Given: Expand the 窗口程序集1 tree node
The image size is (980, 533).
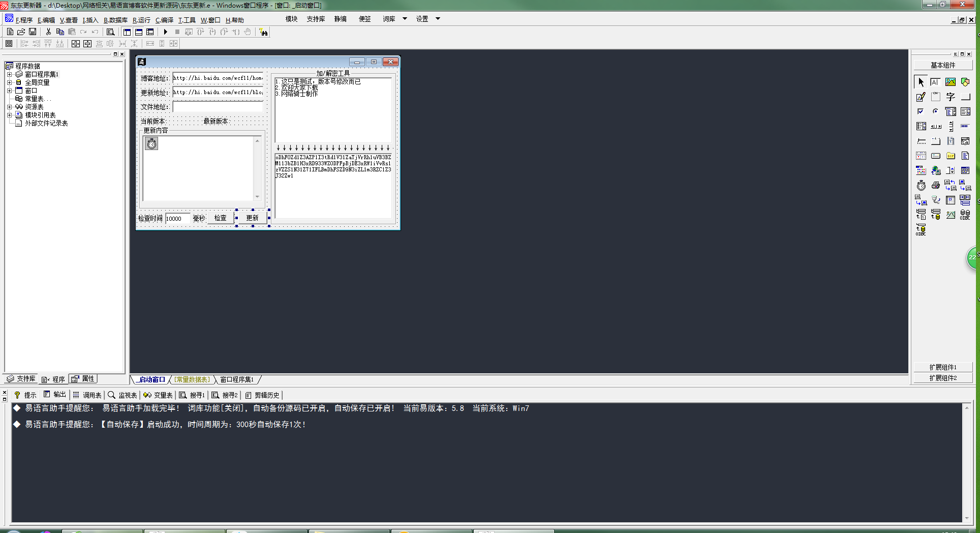Looking at the screenshot, I should pos(9,74).
